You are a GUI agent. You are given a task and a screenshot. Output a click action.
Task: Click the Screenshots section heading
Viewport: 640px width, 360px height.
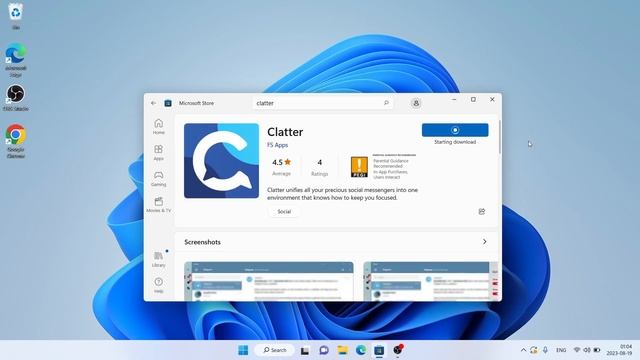[202, 242]
